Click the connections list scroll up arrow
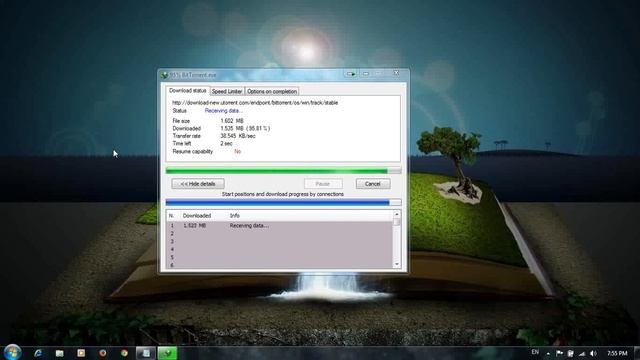The image size is (640, 360). point(396,214)
